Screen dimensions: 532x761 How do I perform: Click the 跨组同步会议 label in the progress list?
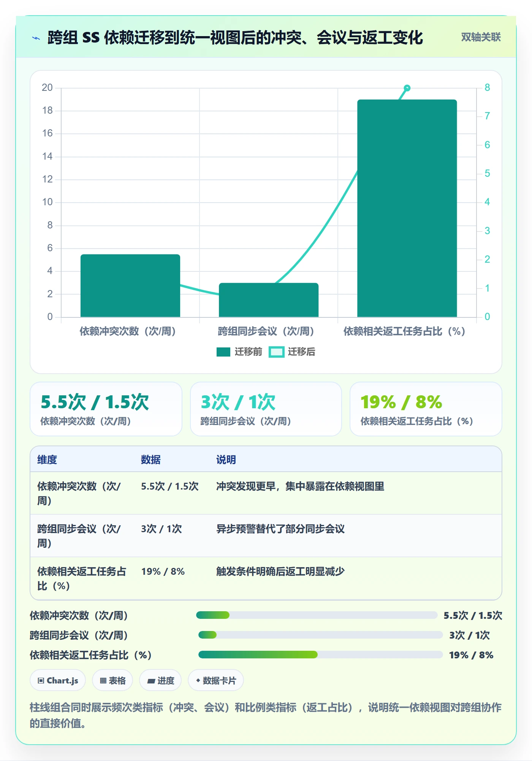click(79, 635)
